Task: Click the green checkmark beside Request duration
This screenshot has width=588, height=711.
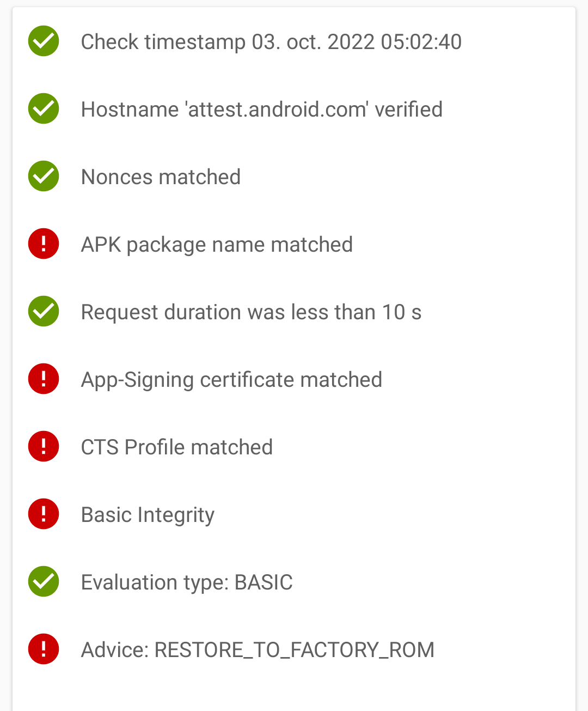Action: coord(43,311)
